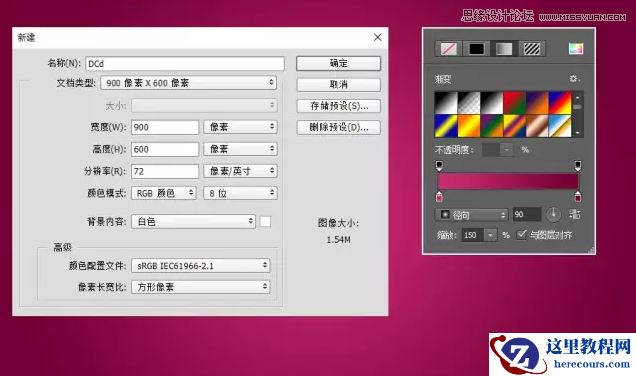Image resolution: width=636 pixels, height=376 pixels.
Task: Choose the violet-green-orange gradient preset
Action: 492,126
